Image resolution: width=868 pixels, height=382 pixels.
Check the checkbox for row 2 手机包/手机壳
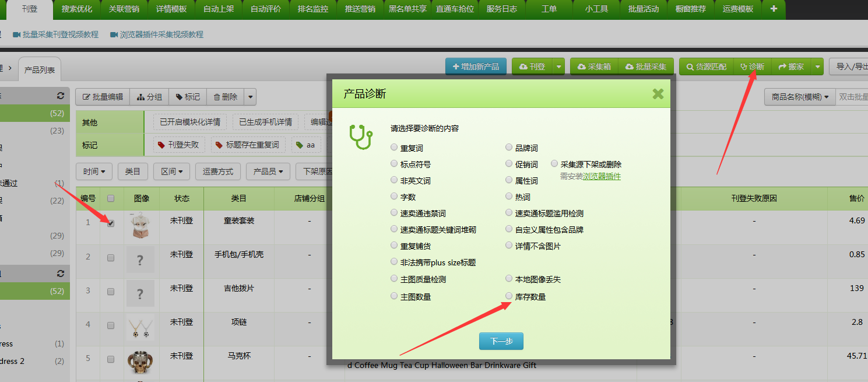click(111, 258)
